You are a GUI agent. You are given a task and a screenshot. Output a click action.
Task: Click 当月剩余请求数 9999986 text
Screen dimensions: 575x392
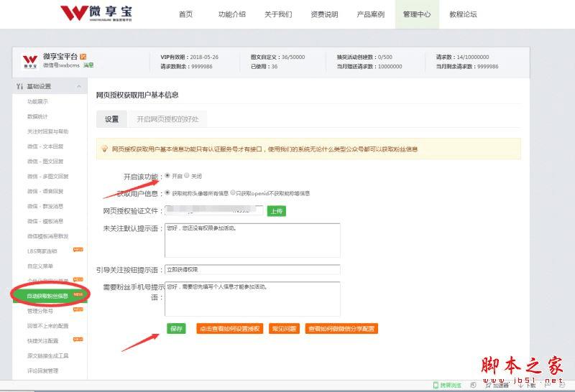[x=466, y=67]
